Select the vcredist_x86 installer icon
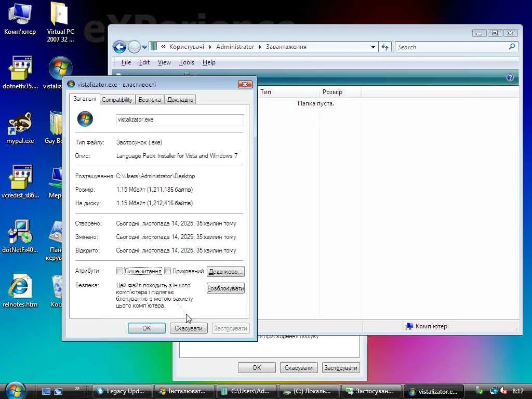The width and height of the screenshot is (532, 399). tap(20, 182)
